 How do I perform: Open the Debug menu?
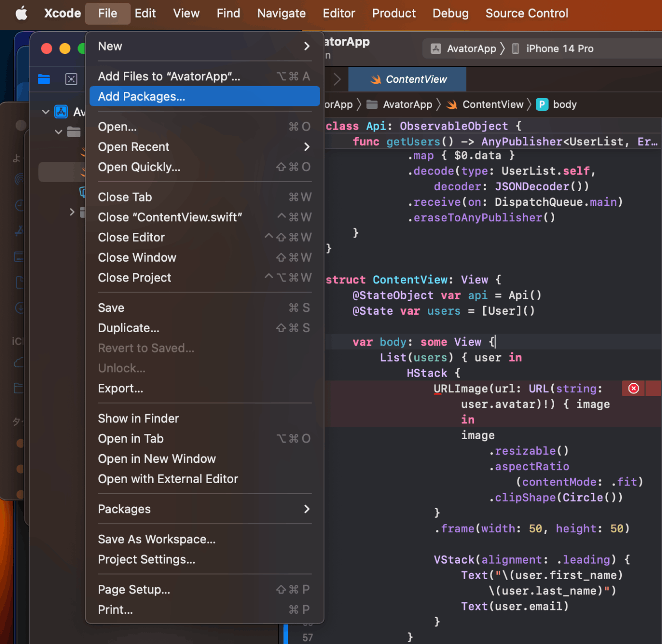(x=451, y=13)
